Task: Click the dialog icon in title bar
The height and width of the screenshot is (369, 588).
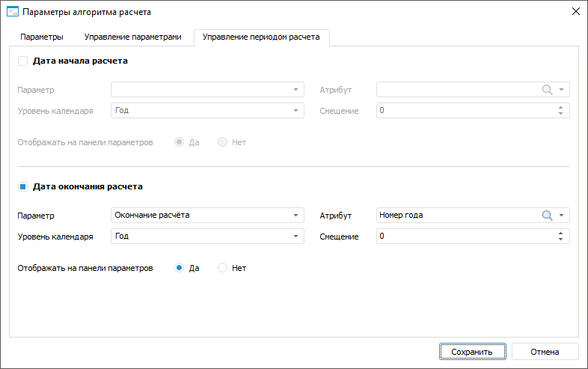Action: 12,11
